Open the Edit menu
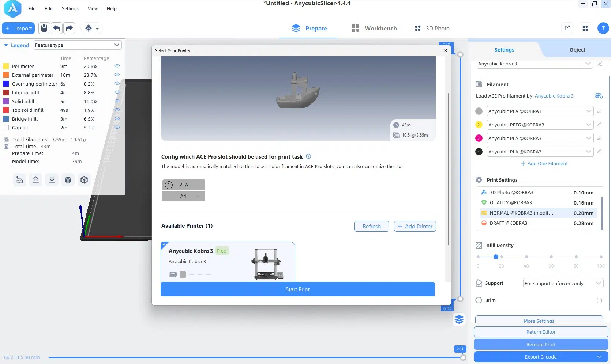The image size is (611, 364). tap(49, 8)
